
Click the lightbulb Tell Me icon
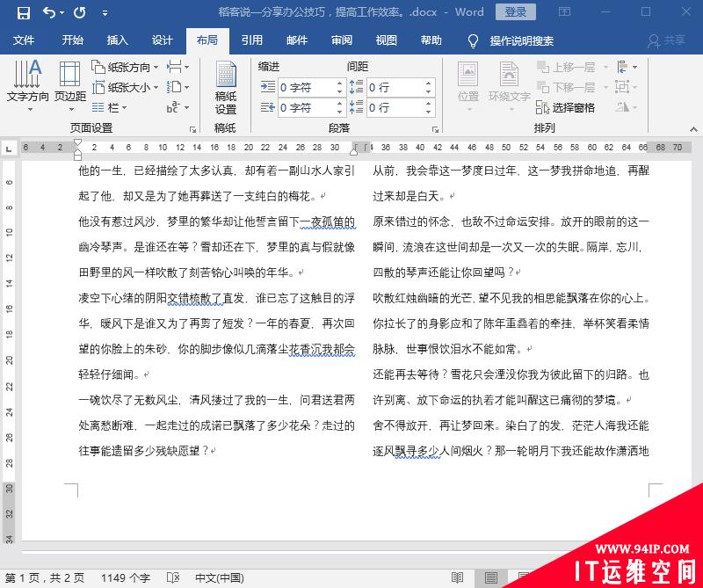(473, 40)
